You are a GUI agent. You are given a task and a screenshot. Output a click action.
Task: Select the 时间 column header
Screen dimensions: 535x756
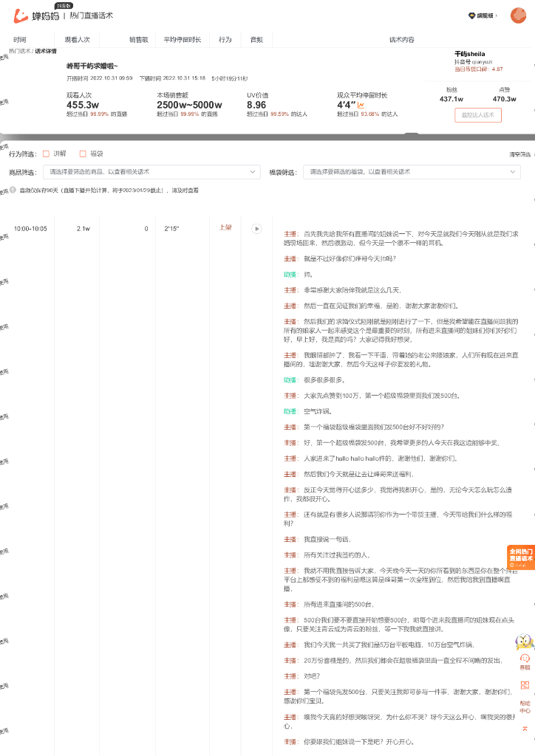(20, 40)
